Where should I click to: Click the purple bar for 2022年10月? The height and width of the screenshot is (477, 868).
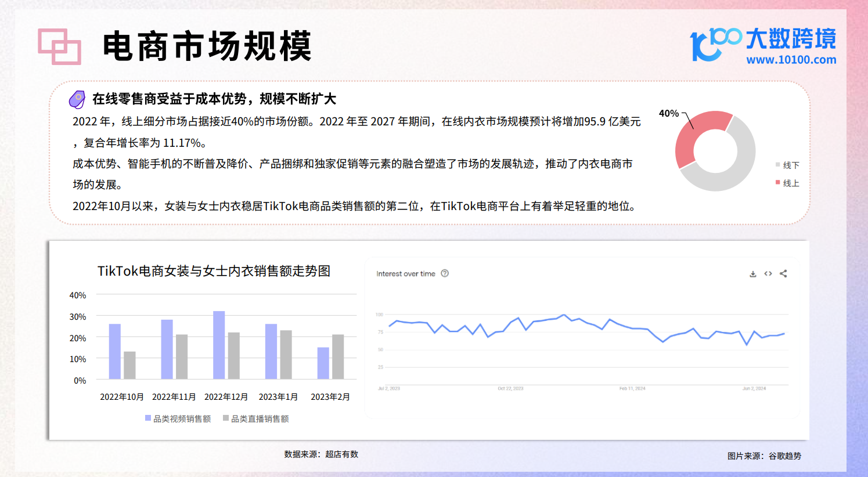coord(115,351)
